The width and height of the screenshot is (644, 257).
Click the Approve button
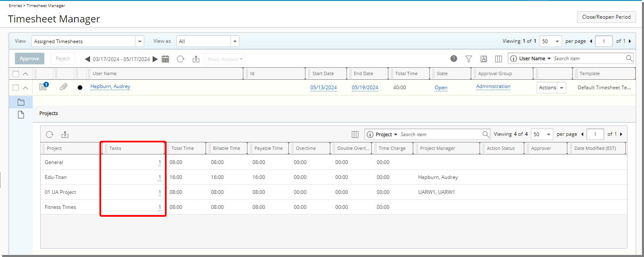pyautogui.click(x=29, y=59)
